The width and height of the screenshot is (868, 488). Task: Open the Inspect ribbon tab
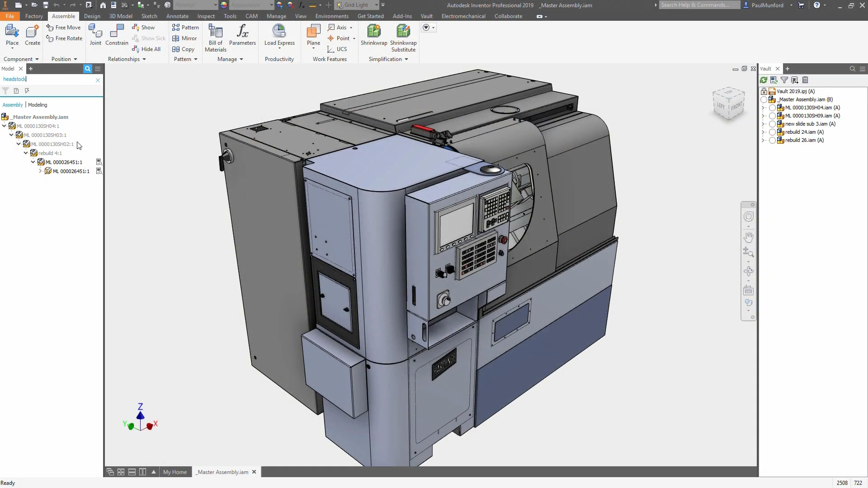pyautogui.click(x=206, y=16)
